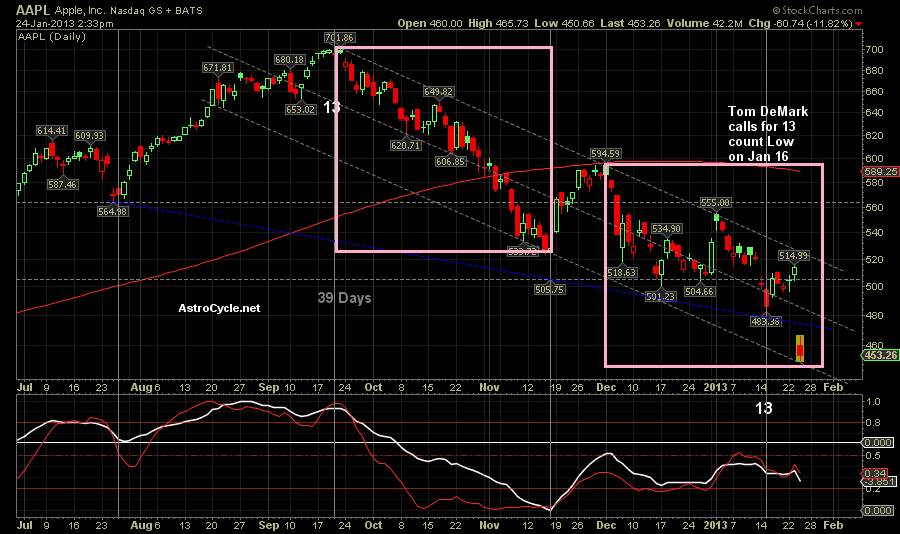The width and height of the screenshot is (900, 534).
Task: Click the 555.00 price label
Action: 715,203
